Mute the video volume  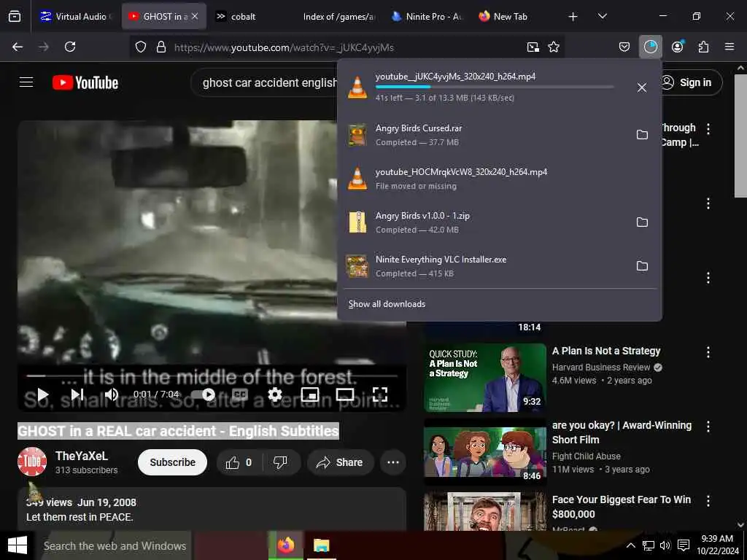tap(112, 394)
